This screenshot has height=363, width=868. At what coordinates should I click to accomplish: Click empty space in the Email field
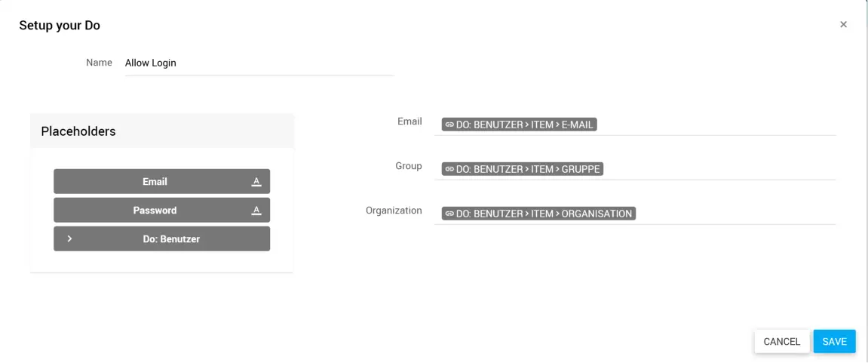pos(716,125)
